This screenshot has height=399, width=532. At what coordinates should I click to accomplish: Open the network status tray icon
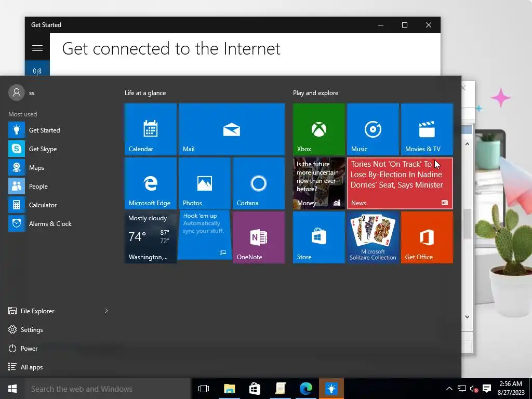coord(461,389)
